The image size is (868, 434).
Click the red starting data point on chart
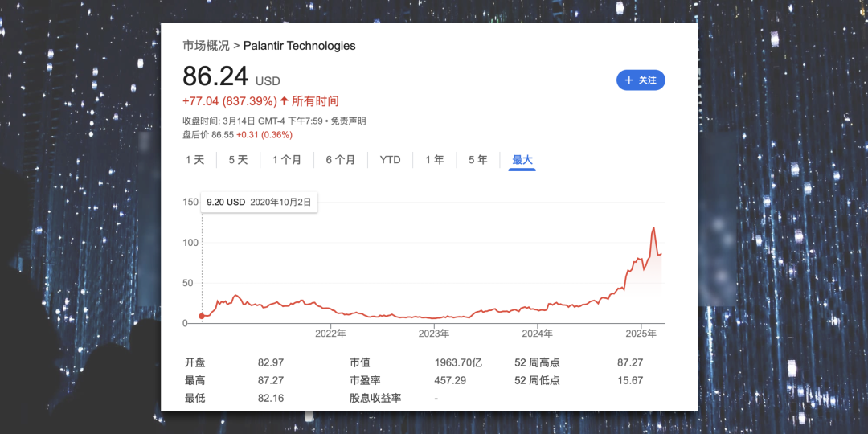pos(202,316)
